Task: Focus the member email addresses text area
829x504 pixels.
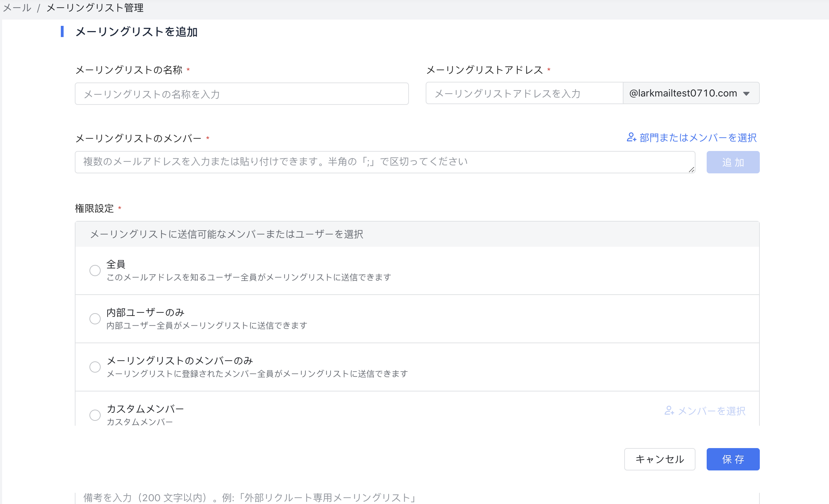Action: (385, 162)
